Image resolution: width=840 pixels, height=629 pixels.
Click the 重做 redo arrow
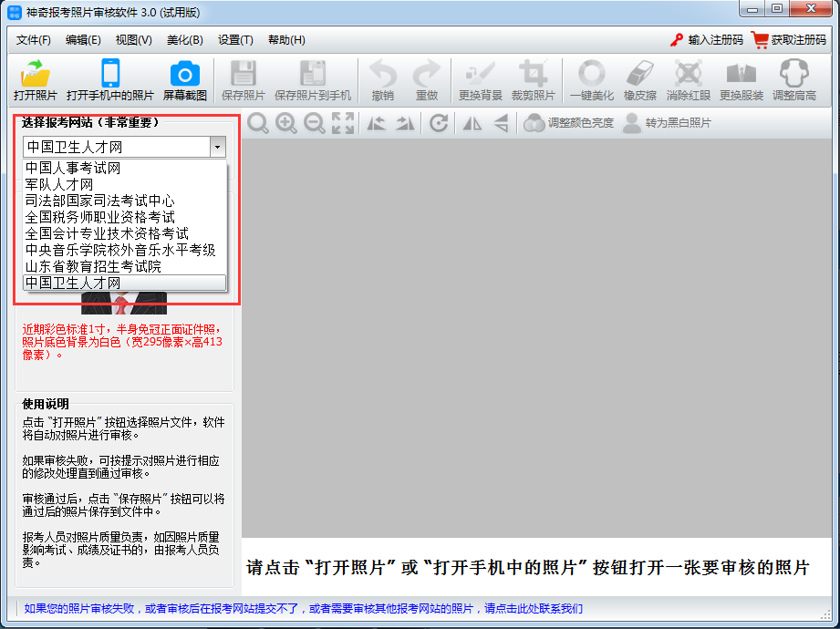click(427, 73)
